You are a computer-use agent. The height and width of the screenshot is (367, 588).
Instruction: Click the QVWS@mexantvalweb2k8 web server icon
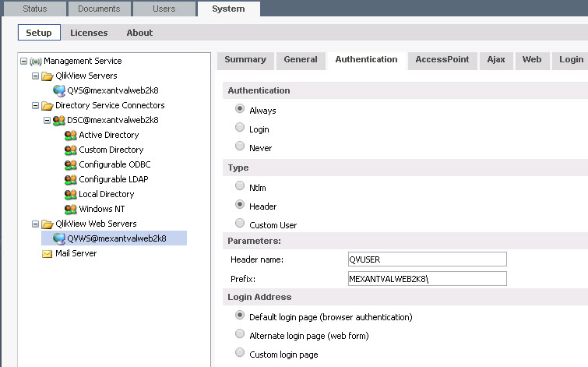pos(59,238)
